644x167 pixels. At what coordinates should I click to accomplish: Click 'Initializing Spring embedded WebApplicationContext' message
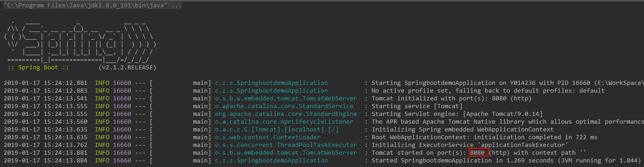coord(463,130)
